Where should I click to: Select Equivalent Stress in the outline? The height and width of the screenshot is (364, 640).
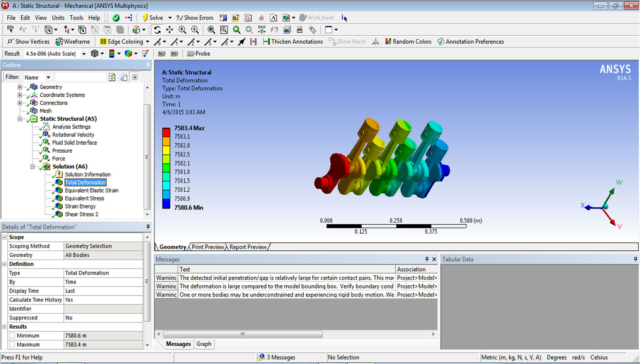(x=84, y=198)
